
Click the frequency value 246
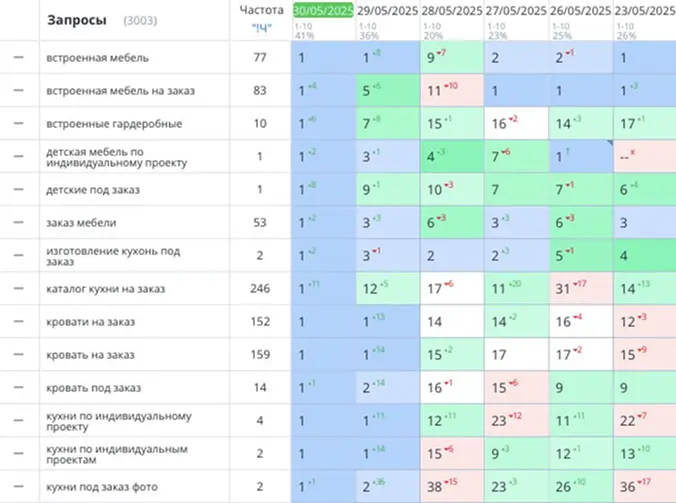click(260, 288)
